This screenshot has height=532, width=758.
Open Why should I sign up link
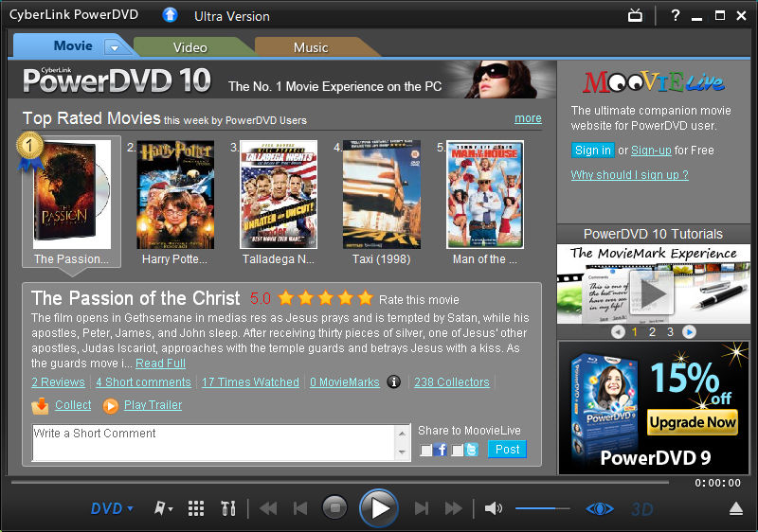629,175
